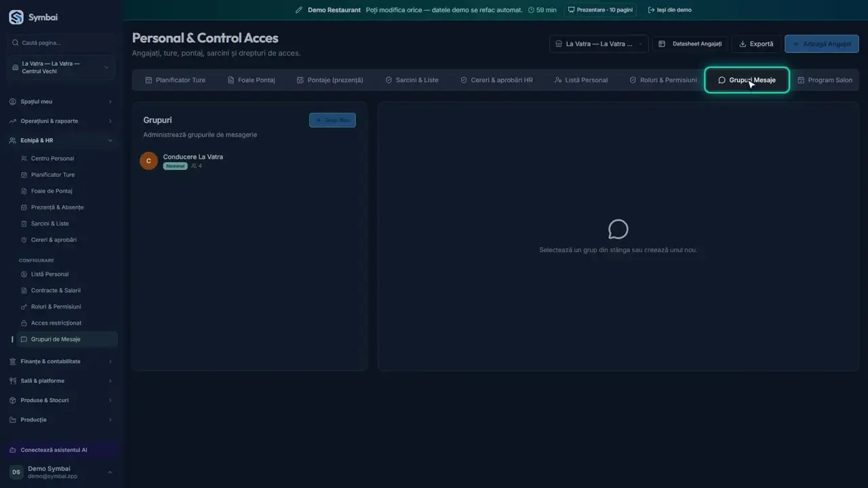Expand Produse & Stocuri section
The width and height of the screenshot is (868, 488).
(x=62, y=401)
